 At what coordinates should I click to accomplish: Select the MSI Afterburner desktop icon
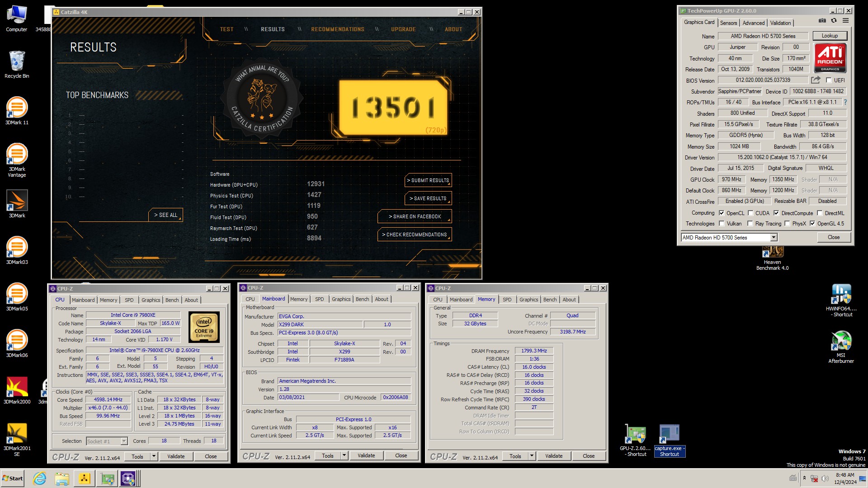(x=841, y=347)
